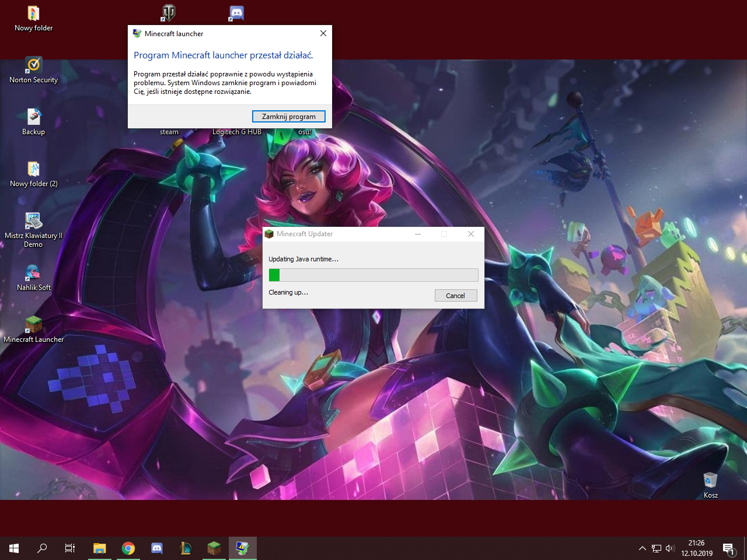Open the Action Center notifications icon
This screenshot has height=560, width=747.
pyautogui.click(x=729, y=548)
